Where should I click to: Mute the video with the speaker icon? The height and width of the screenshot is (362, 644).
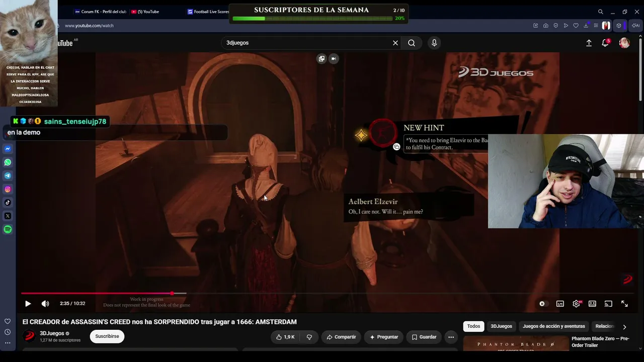(x=45, y=304)
